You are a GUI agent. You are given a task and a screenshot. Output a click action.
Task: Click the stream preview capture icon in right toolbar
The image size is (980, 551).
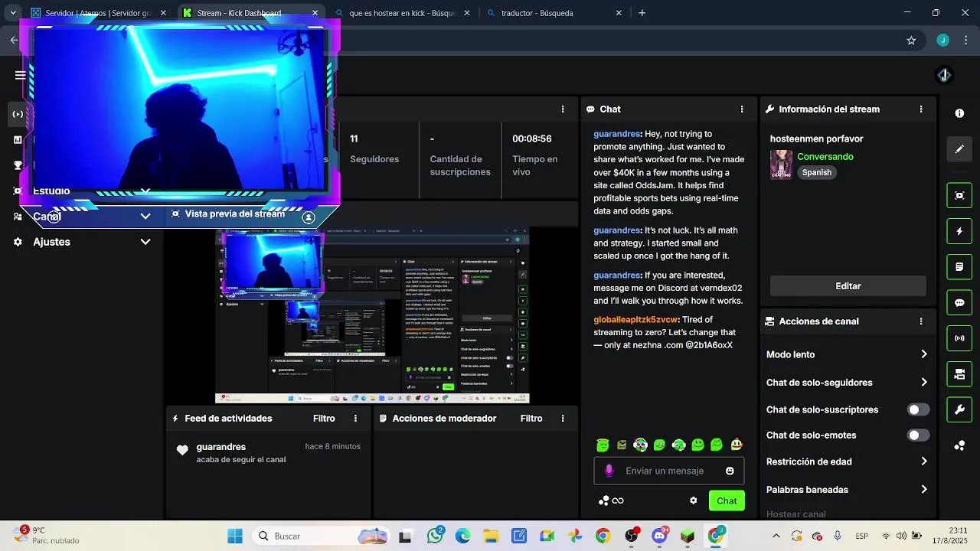click(959, 195)
